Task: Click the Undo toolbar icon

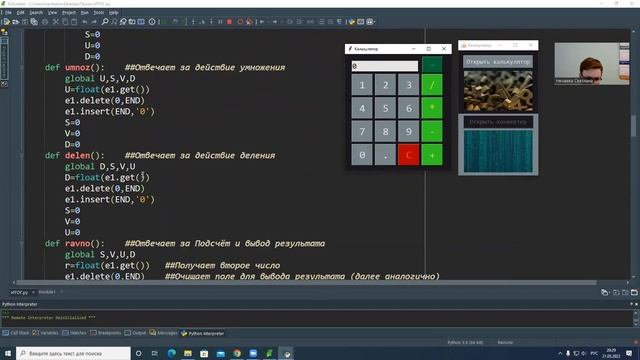Action: (85, 22)
